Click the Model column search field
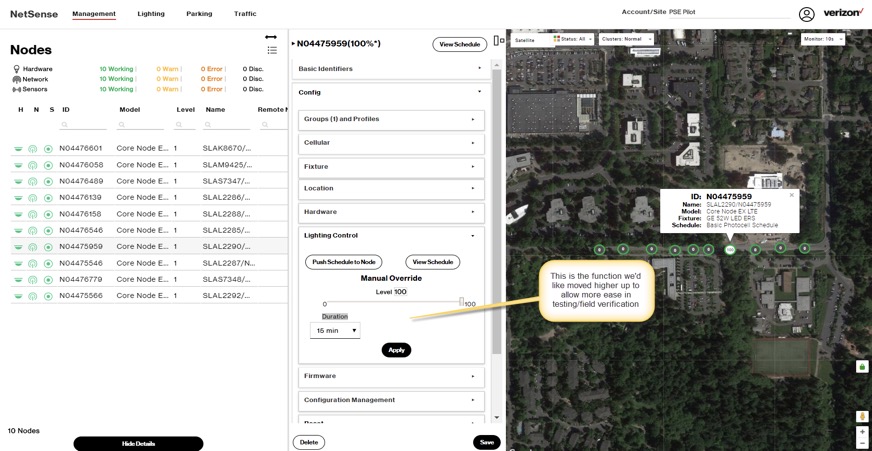 point(140,125)
